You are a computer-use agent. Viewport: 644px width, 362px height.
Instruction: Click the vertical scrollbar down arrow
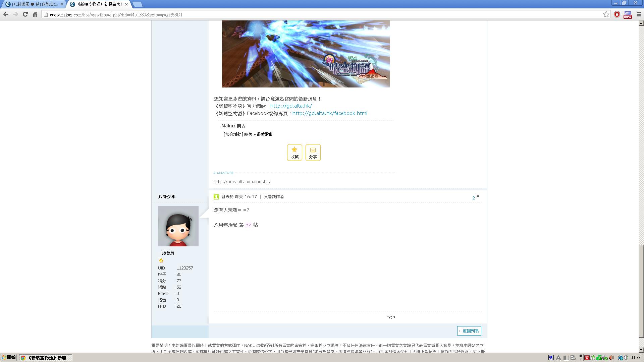(641, 350)
